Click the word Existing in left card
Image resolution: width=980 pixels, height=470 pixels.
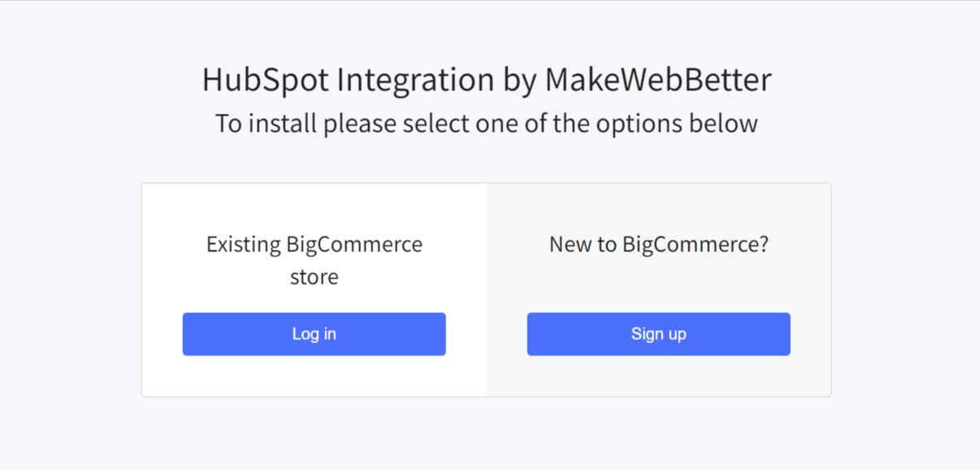[x=243, y=245]
